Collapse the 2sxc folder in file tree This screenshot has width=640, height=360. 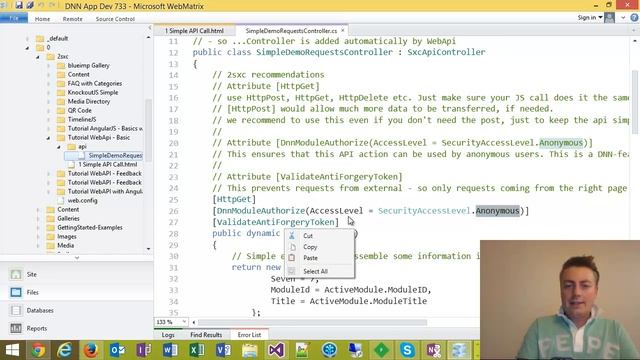(38, 57)
